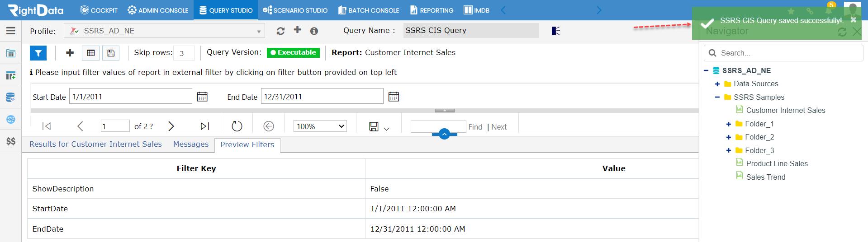Open Sales Trend report in navigator
Viewport: 868px width, 242px height.
pos(765,177)
